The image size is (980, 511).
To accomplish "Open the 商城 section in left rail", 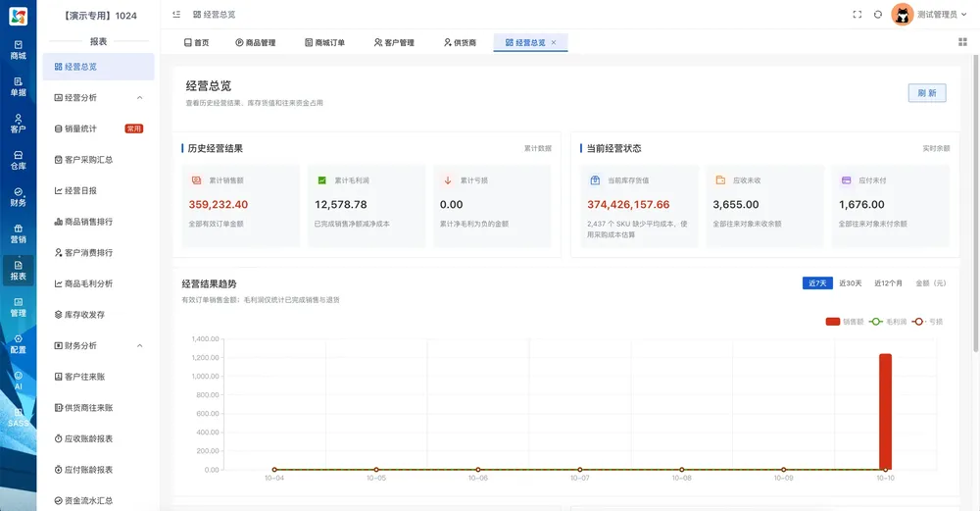I will click(18, 50).
